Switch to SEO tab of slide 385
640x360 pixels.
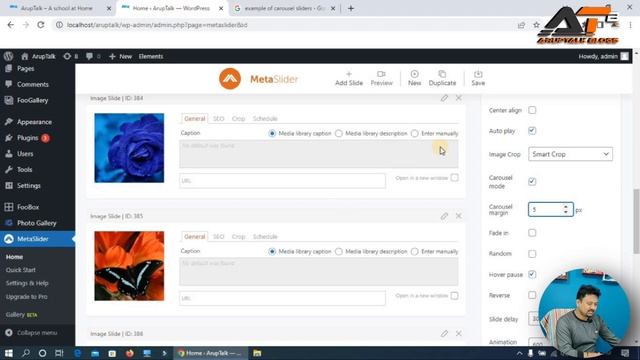(x=218, y=236)
